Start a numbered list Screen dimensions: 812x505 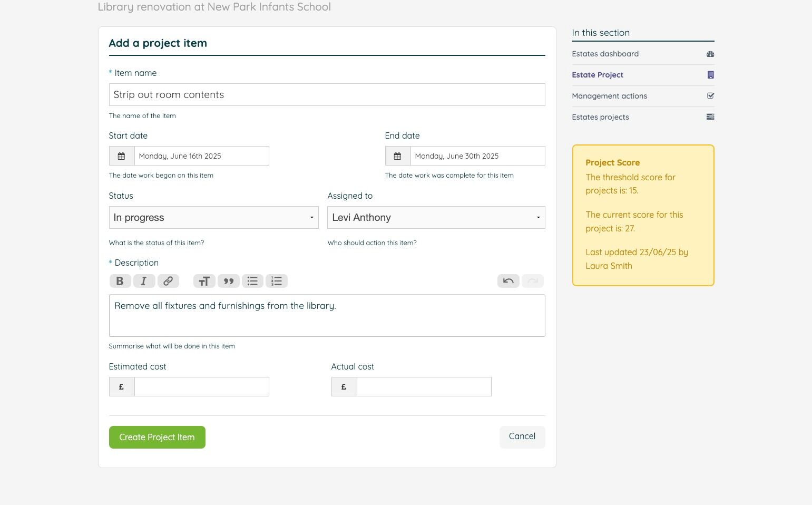(x=277, y=281)
